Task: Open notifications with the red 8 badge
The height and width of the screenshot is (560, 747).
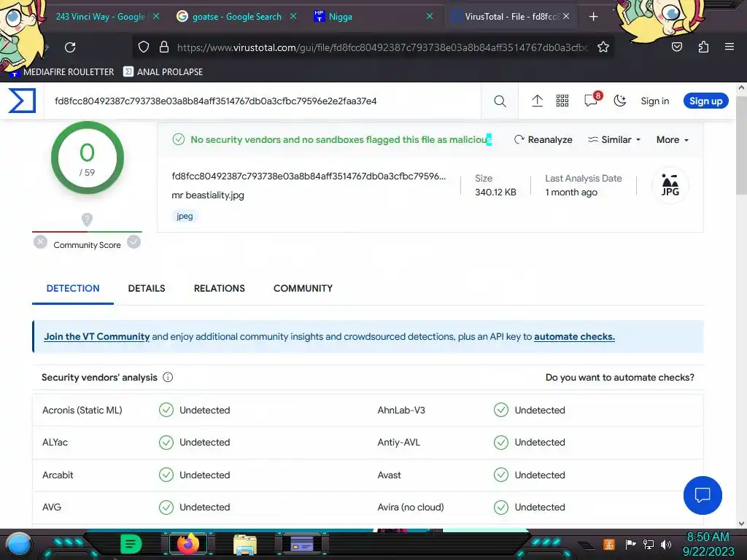Action: [x=592, y=99]
